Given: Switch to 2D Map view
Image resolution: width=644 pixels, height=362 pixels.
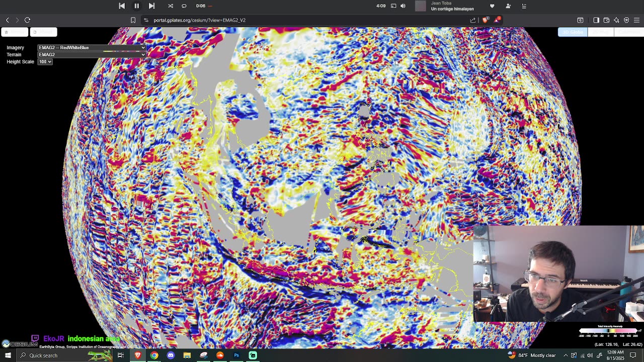Looking at the screenshot, I should click(x=601, y=32).
